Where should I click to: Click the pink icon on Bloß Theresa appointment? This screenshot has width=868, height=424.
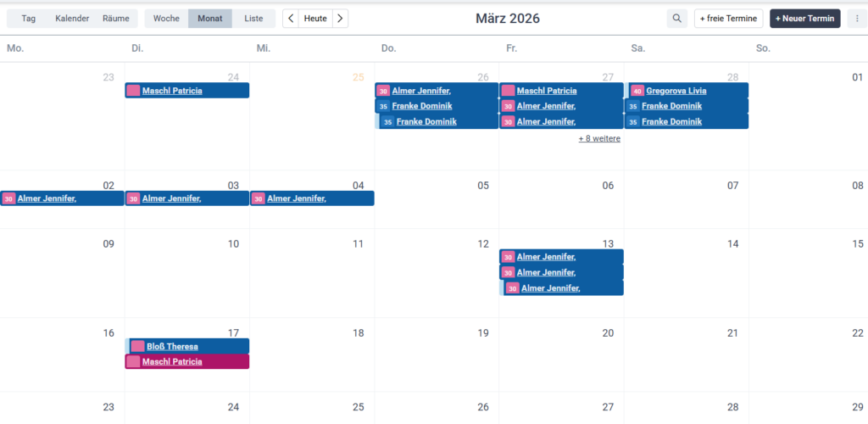pyautogui.click(x=137, y=346)
